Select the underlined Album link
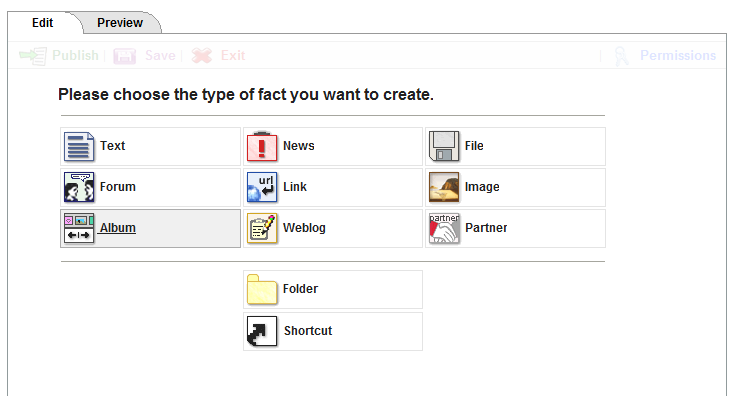This screenshot has width=754, height=396. tap(117, 228)
